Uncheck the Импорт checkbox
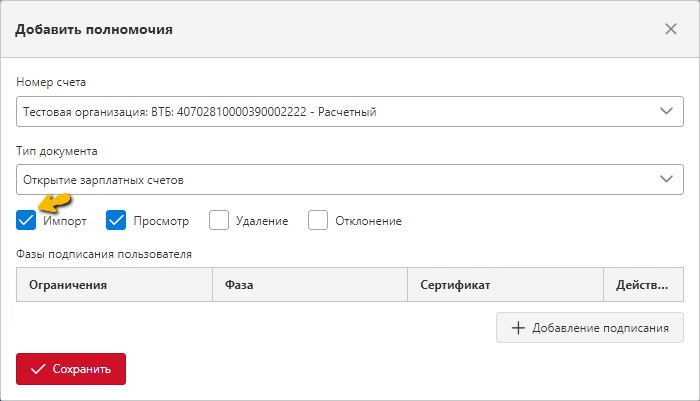The height and width of the screenshot is (401, 700). 26,220
